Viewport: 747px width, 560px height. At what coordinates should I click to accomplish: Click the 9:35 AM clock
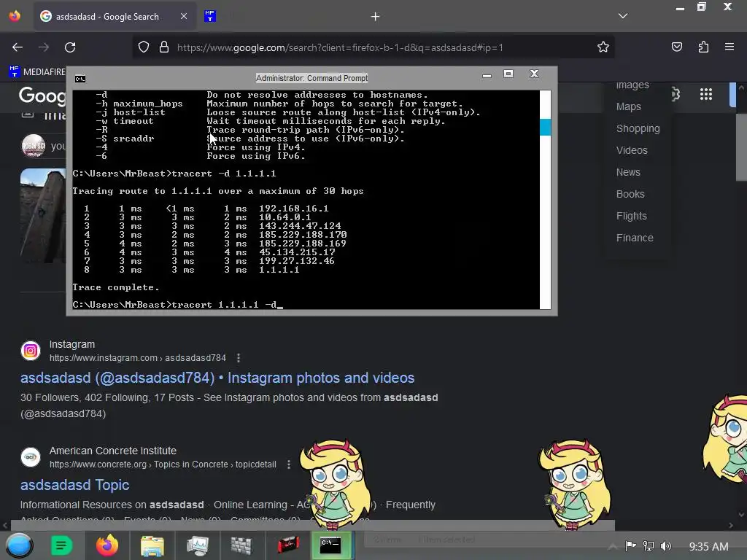[708, 547]
